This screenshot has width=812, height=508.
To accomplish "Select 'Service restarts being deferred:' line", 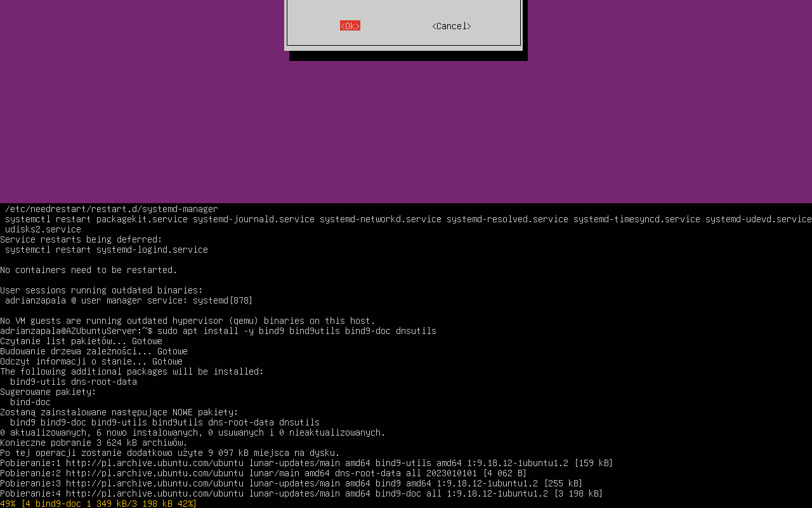I will 81,239.
